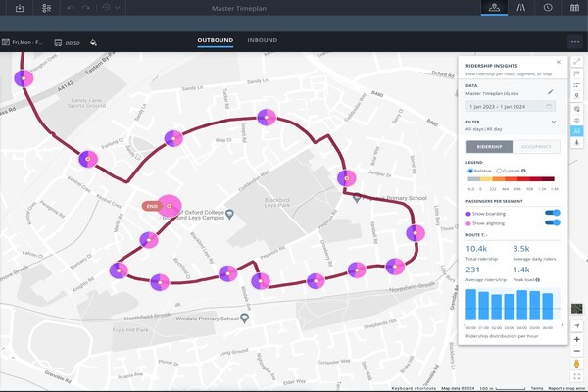Click the DD,SD vehicle type selector

click(x=67, y=43)
